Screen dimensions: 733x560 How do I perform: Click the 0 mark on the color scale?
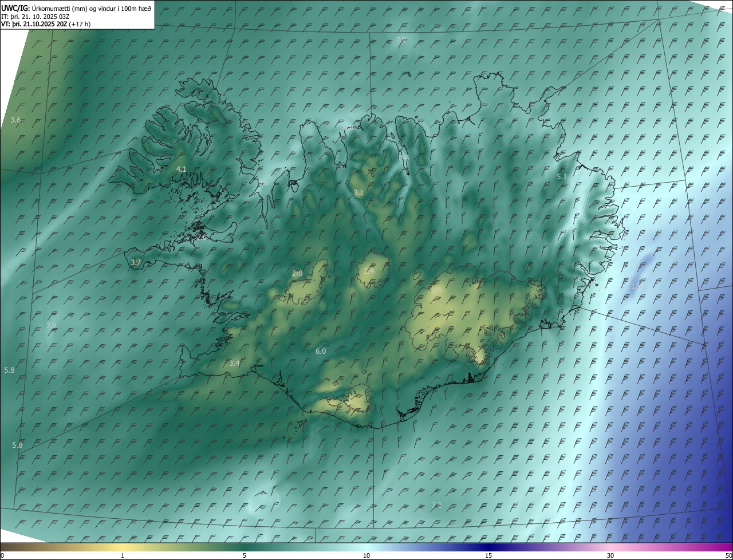click(x=2, y=556)
